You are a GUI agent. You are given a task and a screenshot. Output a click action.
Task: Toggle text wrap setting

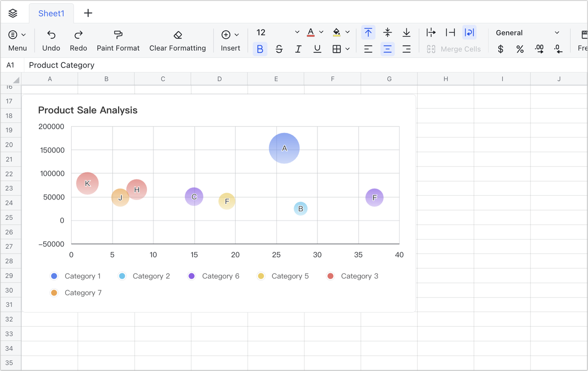[469, 33]
